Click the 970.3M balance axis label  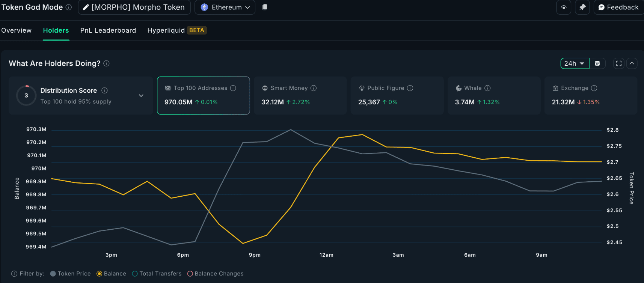[36, 129]
